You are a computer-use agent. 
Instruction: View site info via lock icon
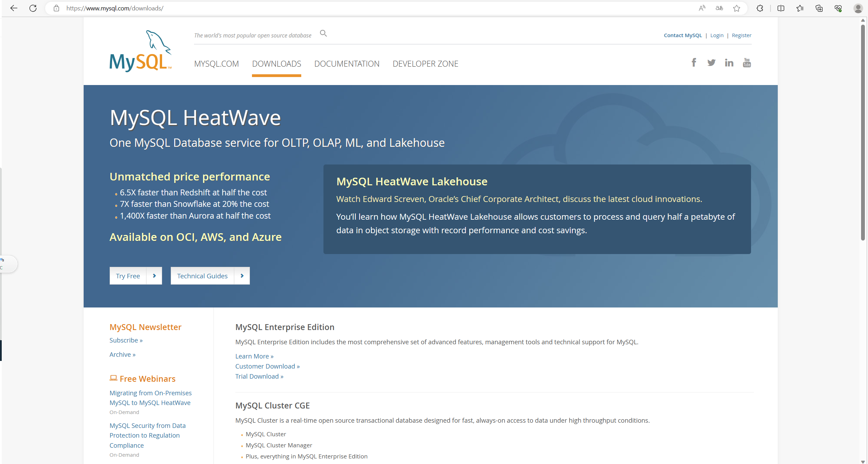(x=56, y=8)
